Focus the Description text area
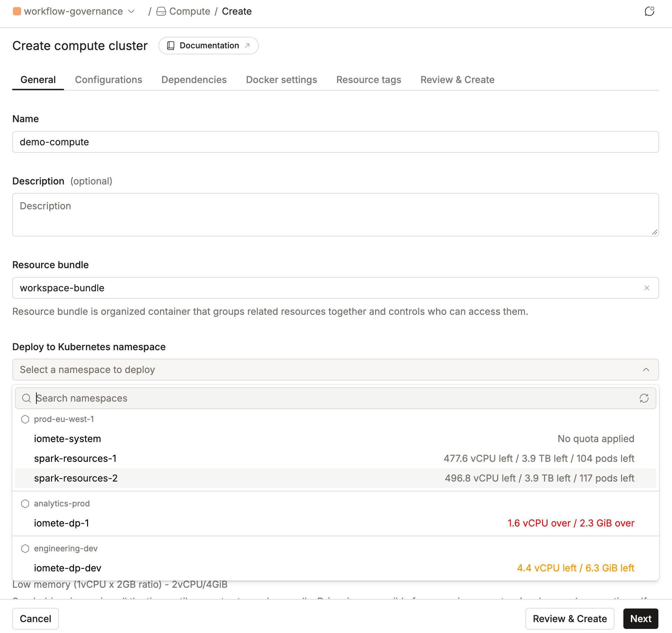Viewport: 672px width, 633px height. pos(336,215)
